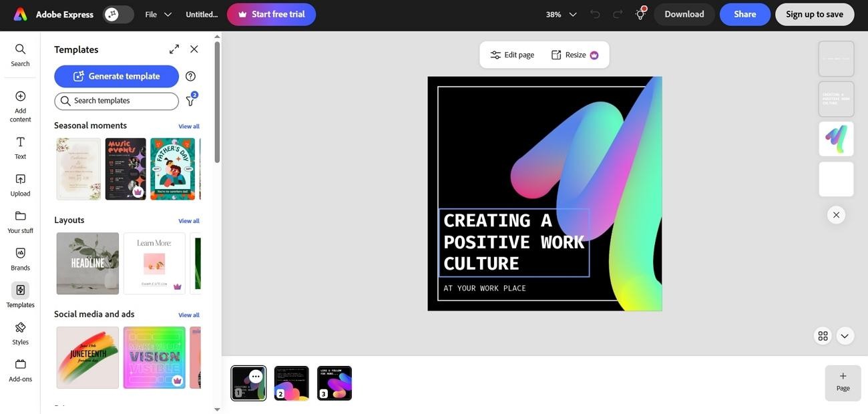
Task: Close the Templates panel
Action: 194,49
